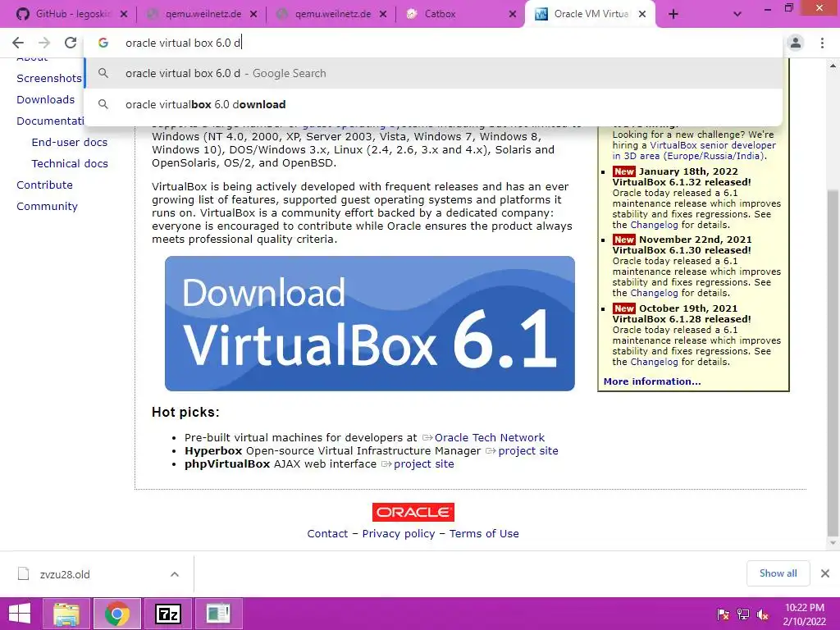Open the Contact footer link
This screenshot has height=630, width=840.
[x=327, y=533]
